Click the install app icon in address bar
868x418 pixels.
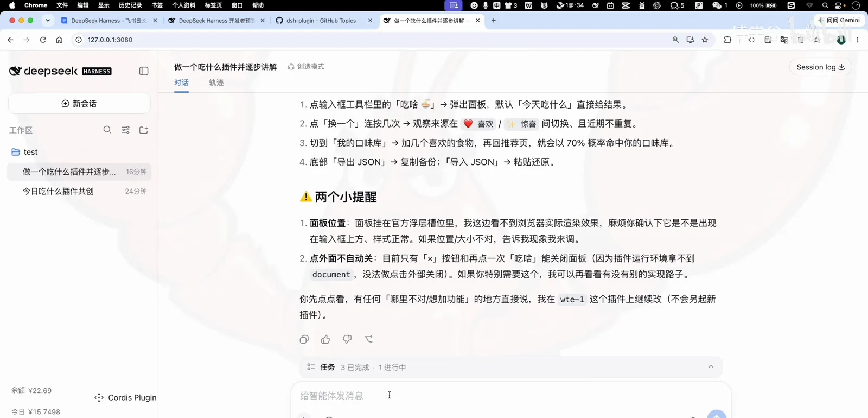(690, 40)
